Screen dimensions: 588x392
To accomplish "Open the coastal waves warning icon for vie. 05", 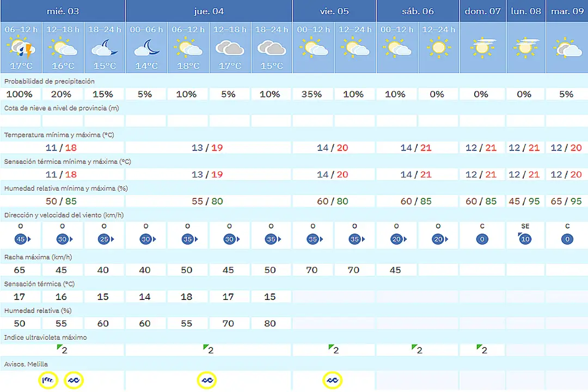I will tap(333, 381).
